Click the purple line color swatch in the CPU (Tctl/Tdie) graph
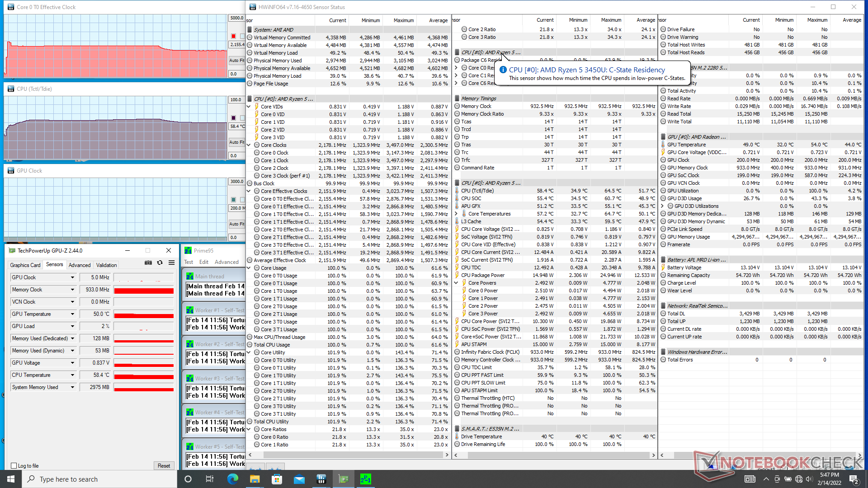Screen dimensions: 868x488 233,118
